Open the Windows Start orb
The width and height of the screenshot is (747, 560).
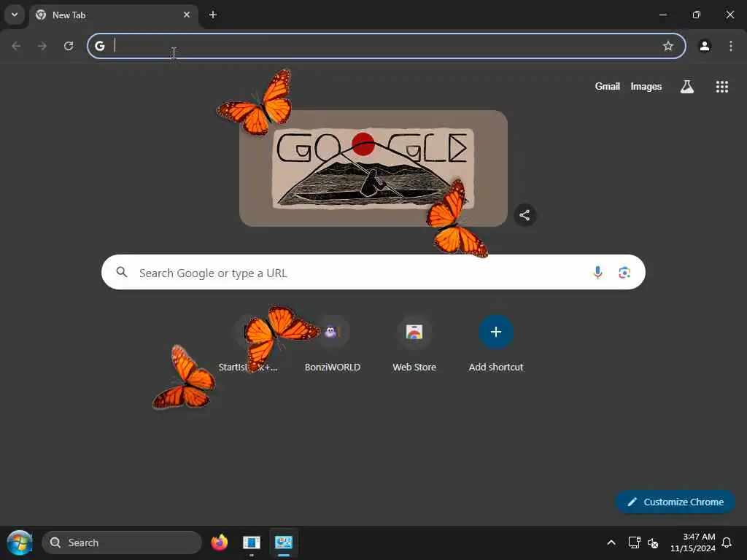click(20, 542)
